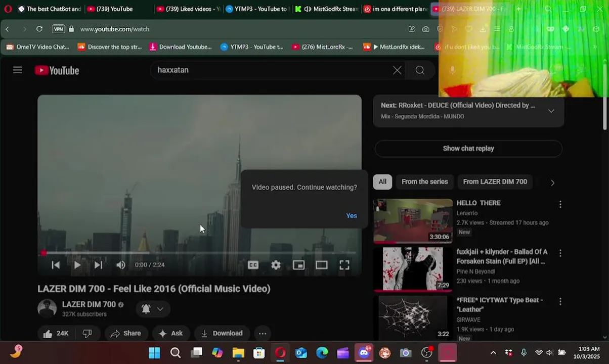The height and width of the screenshot is (364, 609).
Task: Download the video
Action: (222, 333)
